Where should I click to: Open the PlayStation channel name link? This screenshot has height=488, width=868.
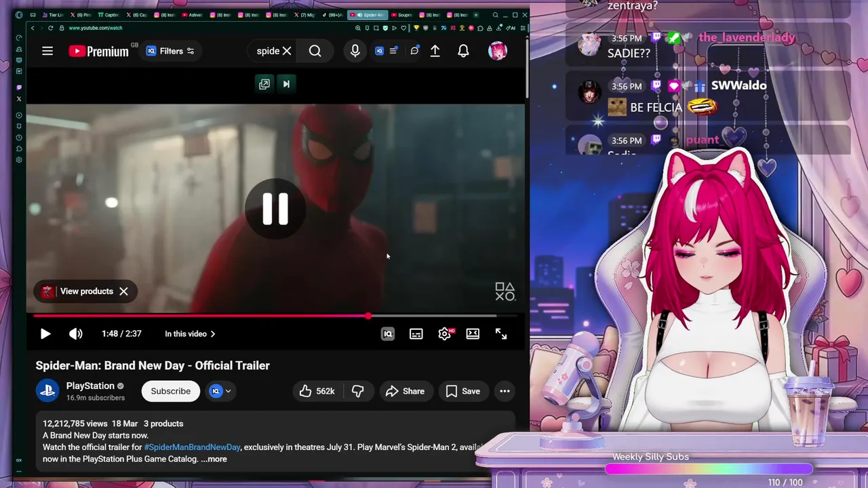coord(90,386)
